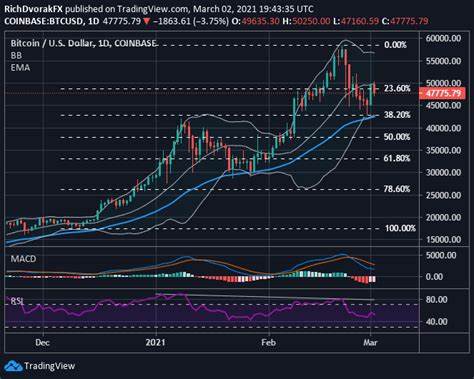Click the Dec label on time axis
474x379 pixels.
(42, 342)
